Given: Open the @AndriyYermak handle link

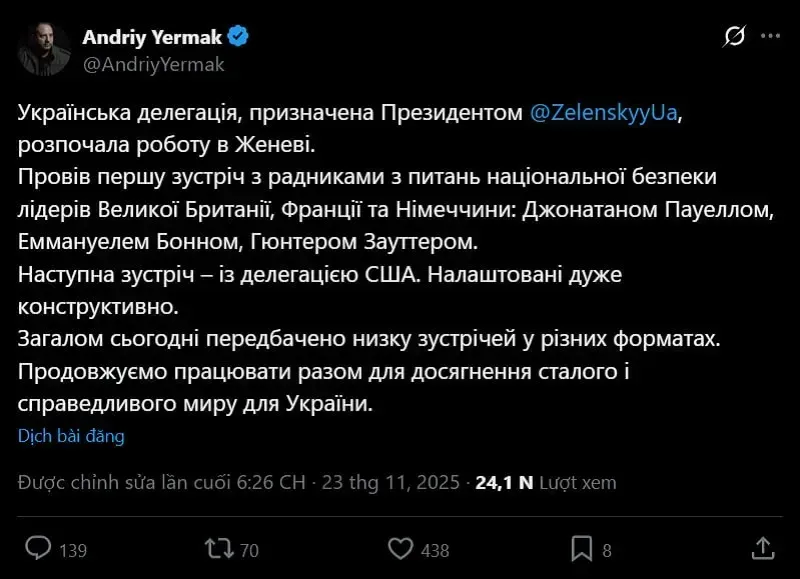Looking at the screenshot, I should point(153,64).
